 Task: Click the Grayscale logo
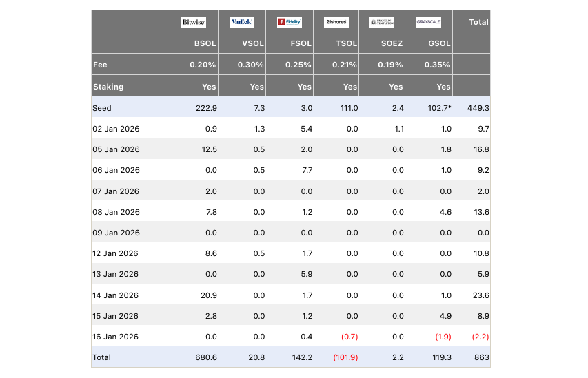pyautogui.click(x=428, y=22)
